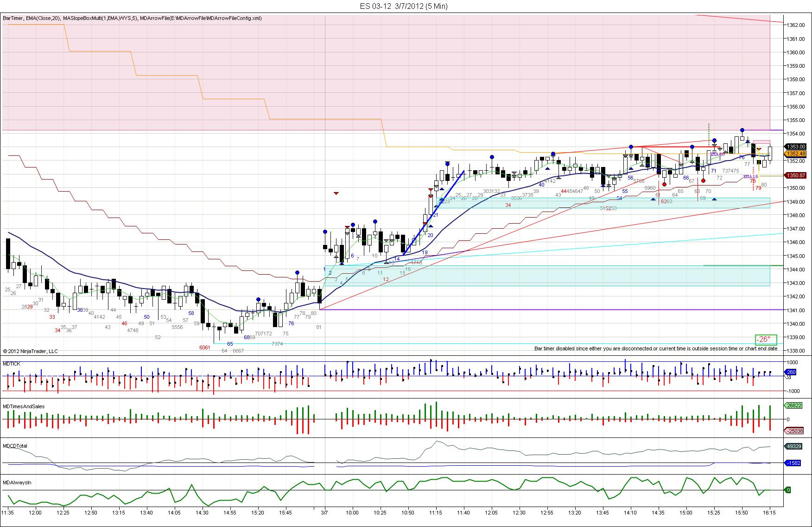Click the 1356.00 price axis label
The width and height of the screenshot is (812, 527).
[796, 106]
